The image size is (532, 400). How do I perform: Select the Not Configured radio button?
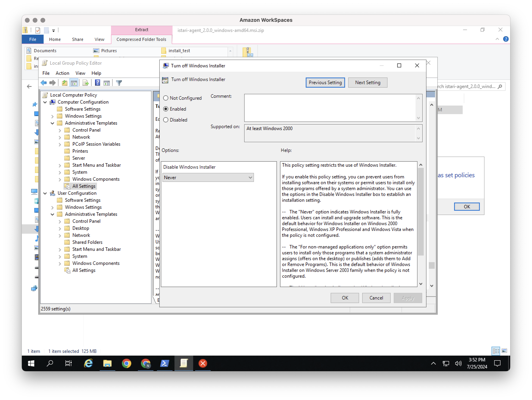coord(166,98)
